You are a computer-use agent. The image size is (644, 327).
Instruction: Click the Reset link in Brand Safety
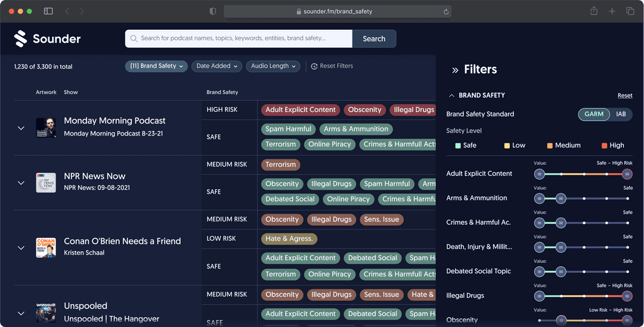624,95
